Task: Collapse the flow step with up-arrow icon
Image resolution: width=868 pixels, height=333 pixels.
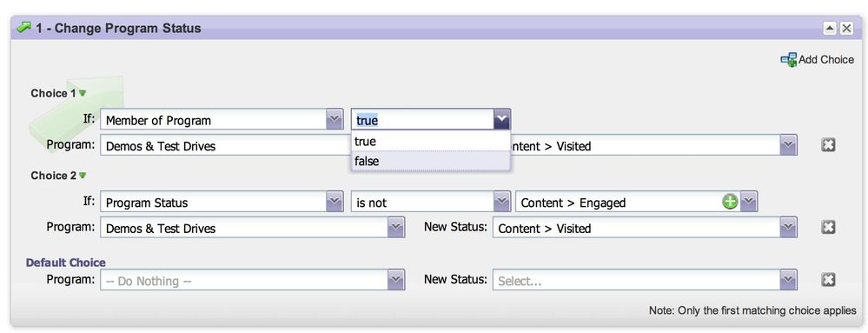Action: tap(829, 29)
